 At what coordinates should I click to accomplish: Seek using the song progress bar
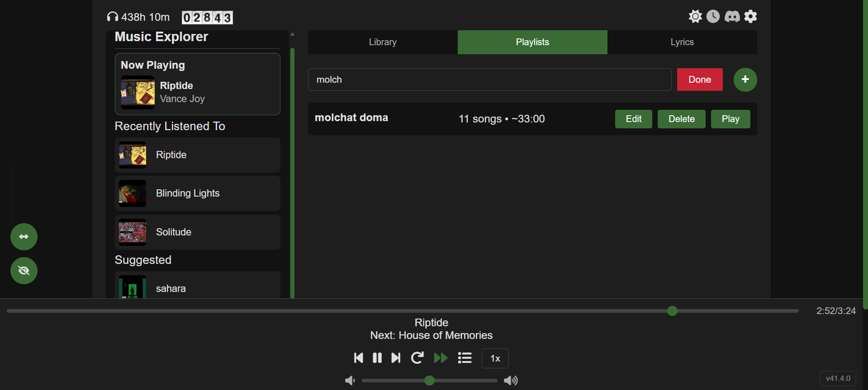tap(403, 311)
